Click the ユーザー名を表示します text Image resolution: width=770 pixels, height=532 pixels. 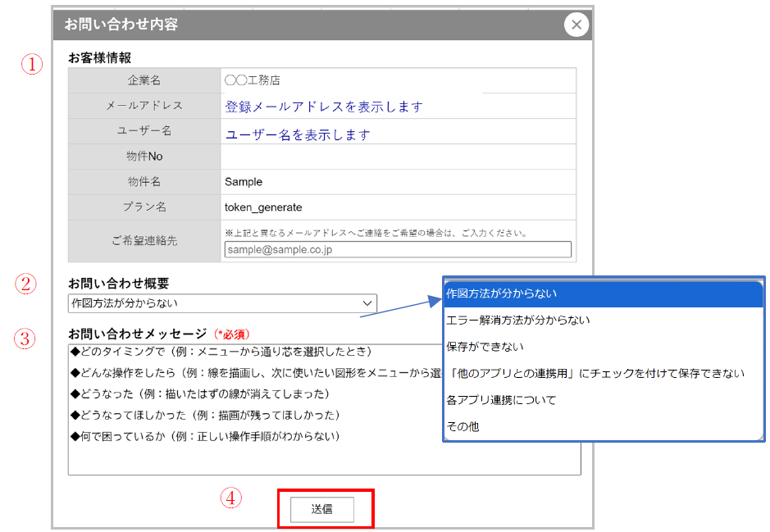pyautogui.click(x=298, y=134)
